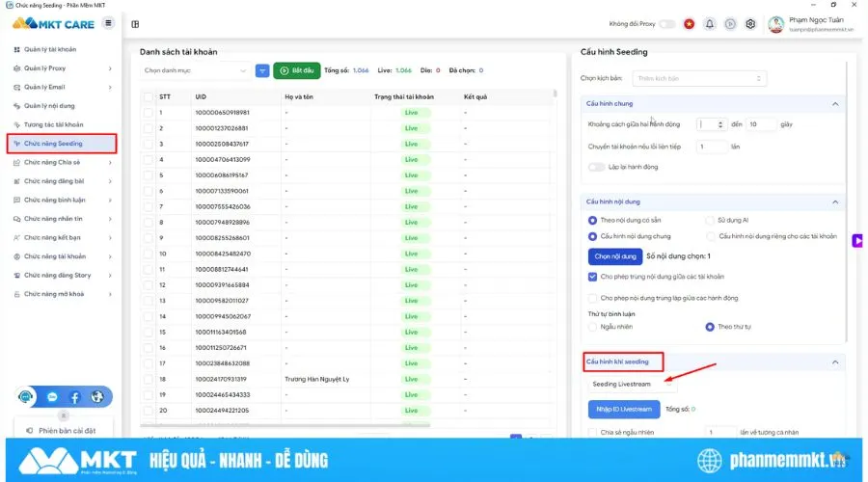This screenshot has width=868, height=482.
Task: Click the purple side tab icon at right edge
Action: click(x=857, y=241)
